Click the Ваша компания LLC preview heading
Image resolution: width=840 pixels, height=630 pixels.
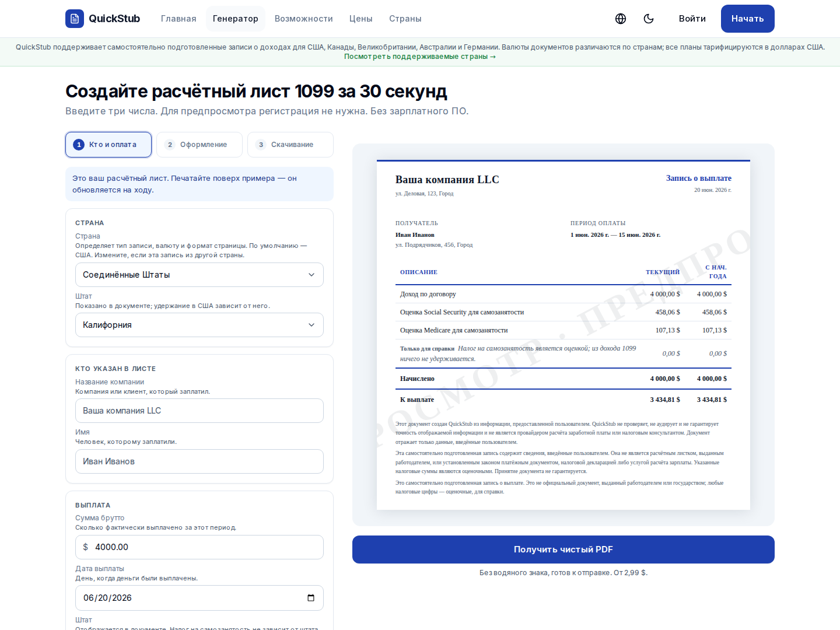click(x=447, y=180)
